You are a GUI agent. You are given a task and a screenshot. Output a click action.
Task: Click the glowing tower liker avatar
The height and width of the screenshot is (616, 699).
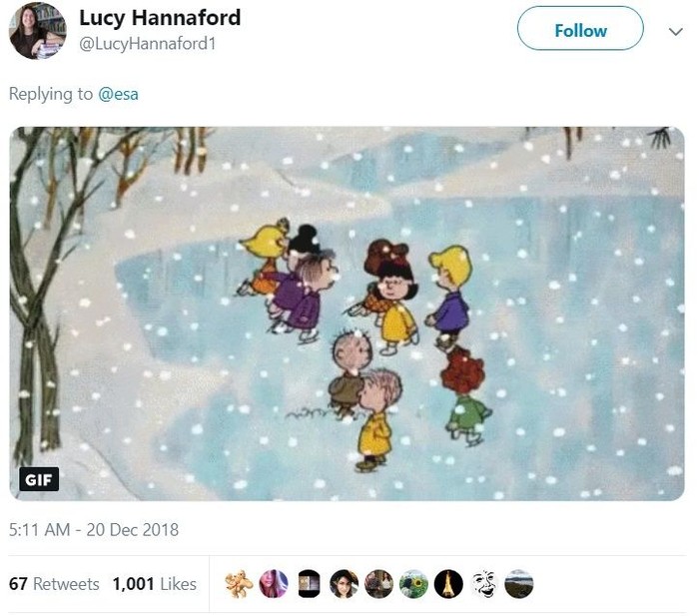click(448, 584)
